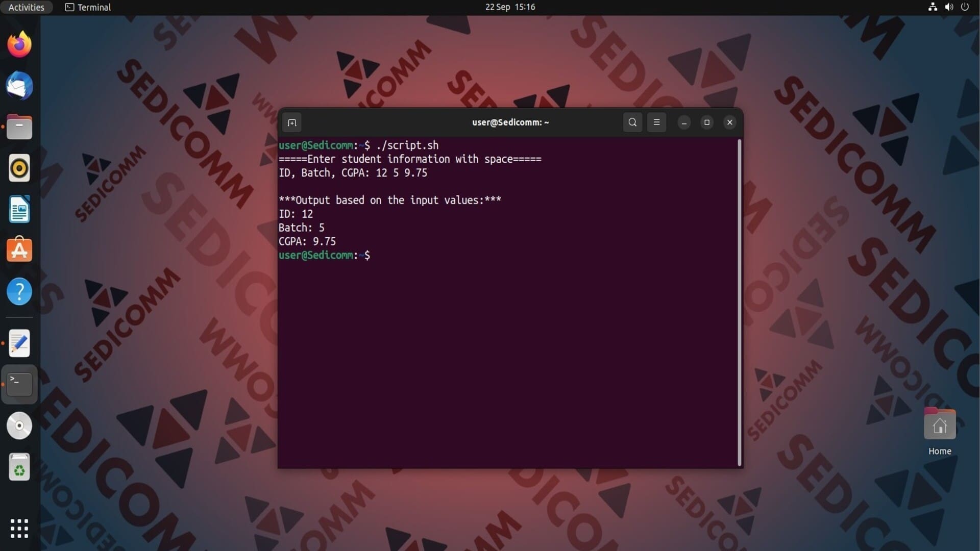The width and height of the screenshot is (980, 551).
Task: Open the Help question mark icon
Action: point(19,291)
